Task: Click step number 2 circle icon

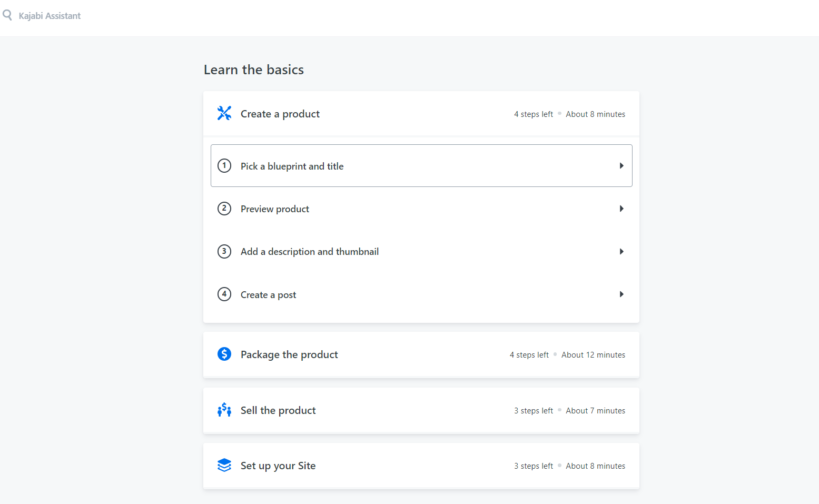Action: pos(224,209)
